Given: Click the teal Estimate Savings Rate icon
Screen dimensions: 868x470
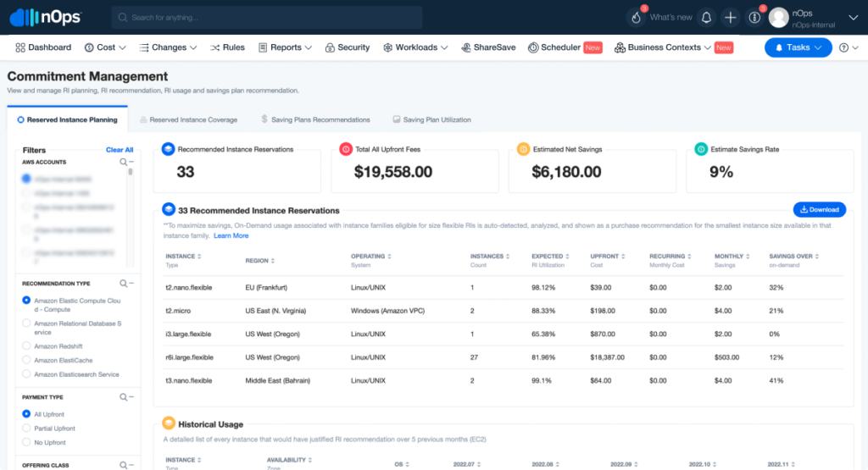Looking at the screenshot, I should point(701,149).
